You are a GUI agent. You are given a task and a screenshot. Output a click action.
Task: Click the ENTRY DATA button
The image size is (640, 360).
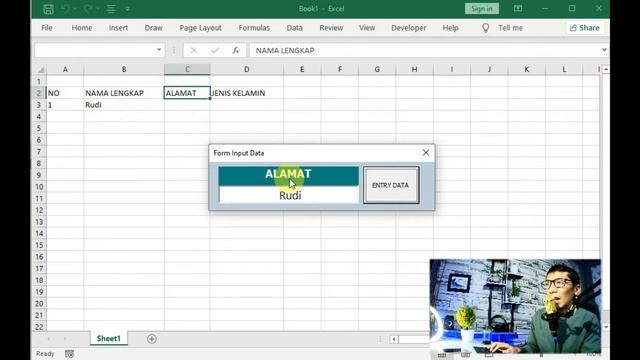pos(391,185)
